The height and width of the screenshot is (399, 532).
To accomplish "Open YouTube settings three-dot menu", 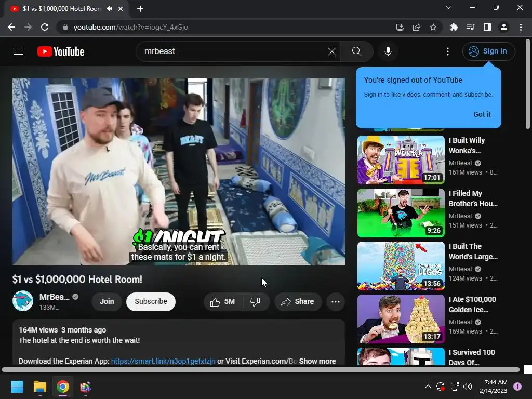I will [448, 51].
